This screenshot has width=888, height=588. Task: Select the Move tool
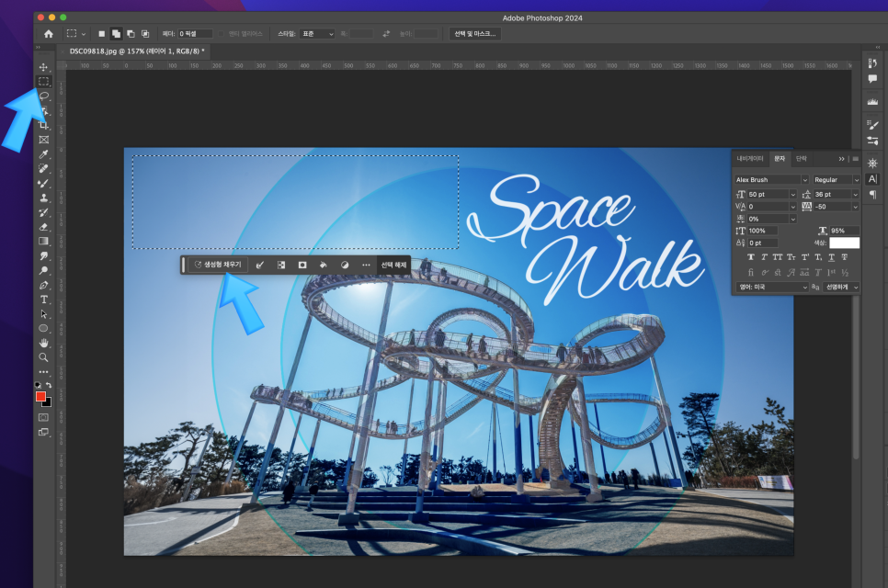pos(43,67)
